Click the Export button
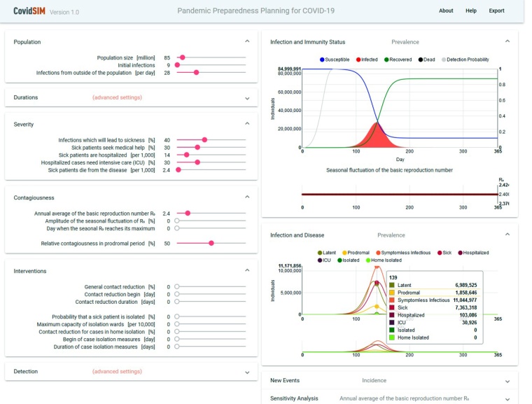Viewport: 532px width, 404px height. (496, 11)
